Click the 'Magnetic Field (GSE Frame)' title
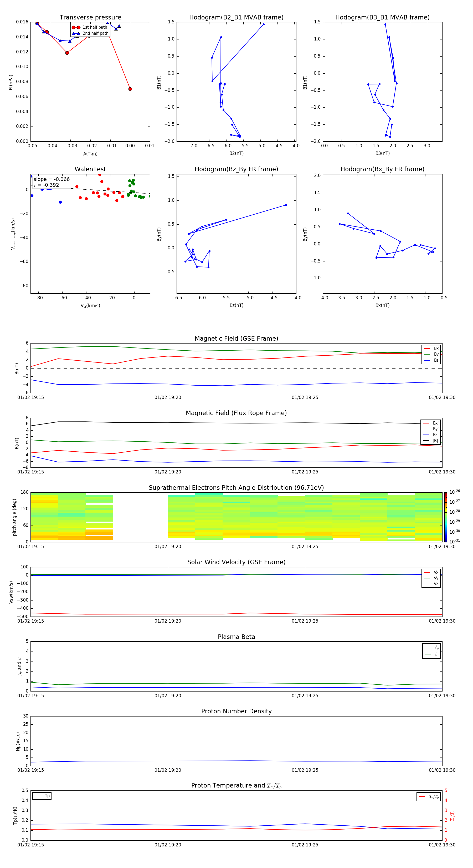 236,339
